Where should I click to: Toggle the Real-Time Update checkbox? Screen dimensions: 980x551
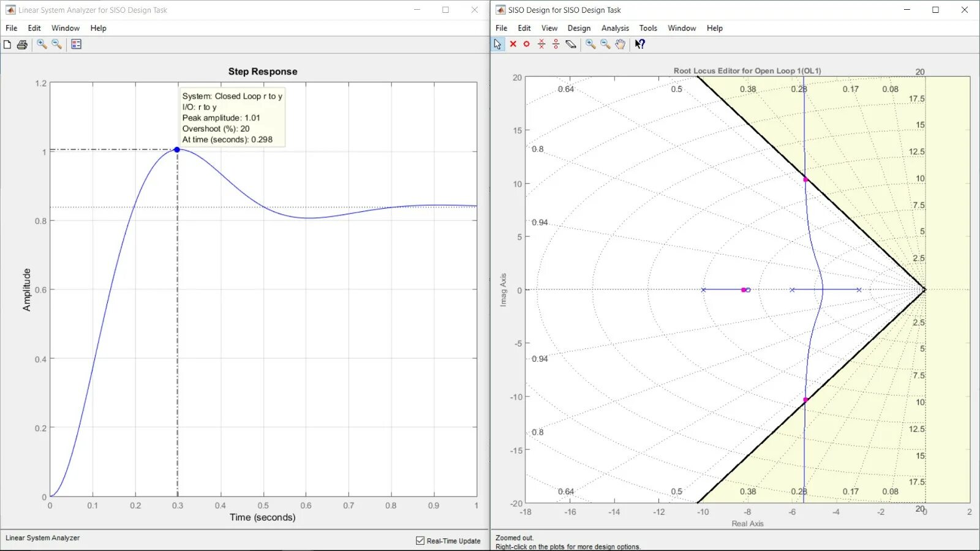tap(420, 541)
